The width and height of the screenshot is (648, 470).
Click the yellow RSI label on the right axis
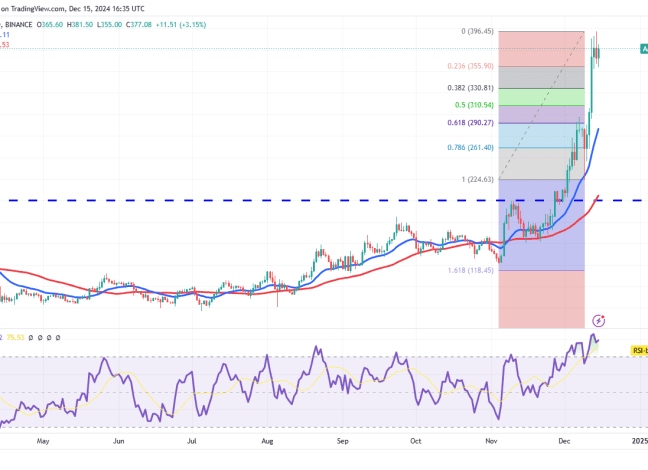click(x=638, y=350)
